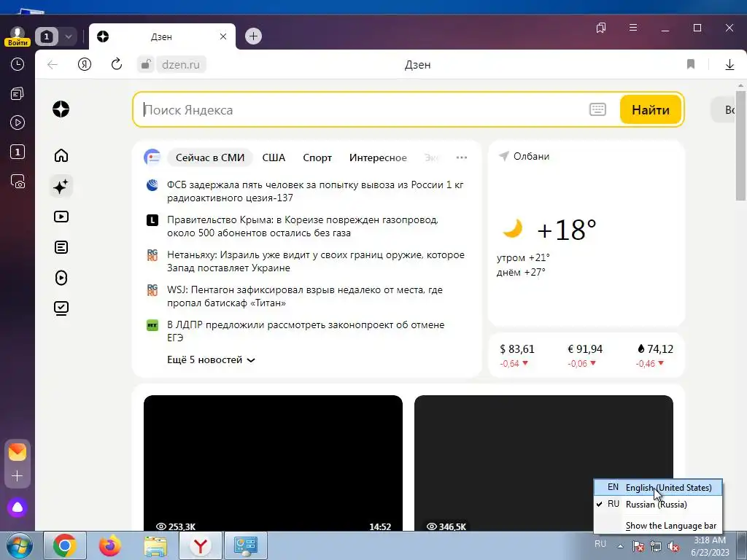Open the video player sidebar icon
Screen dimensions: 747x560
18,122
